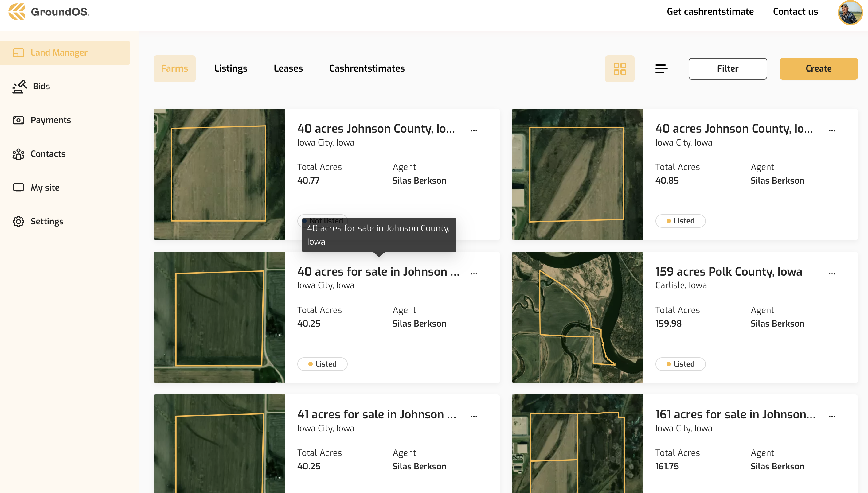Switch to the Listings tab
This screenshot has height=493, width=868.
pyautogui.click(x=231, y=69)
